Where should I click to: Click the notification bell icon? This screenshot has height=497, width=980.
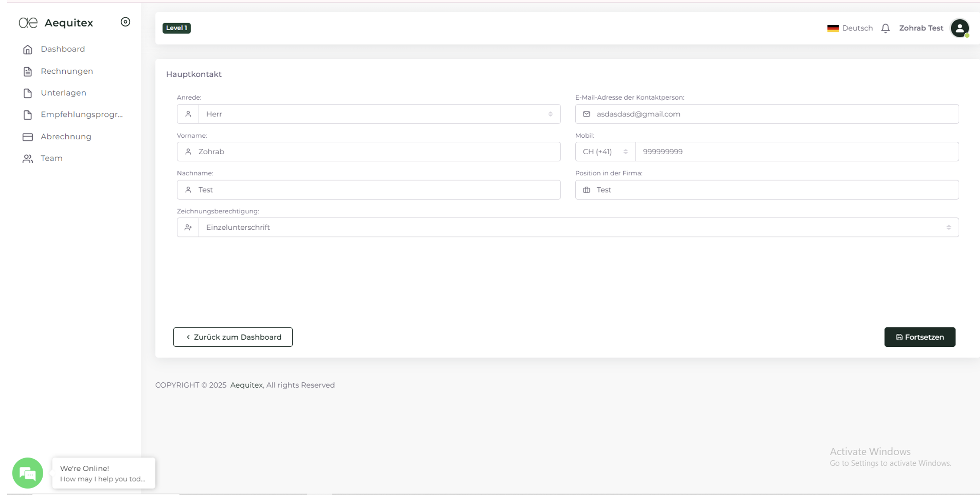coord(885,28)
